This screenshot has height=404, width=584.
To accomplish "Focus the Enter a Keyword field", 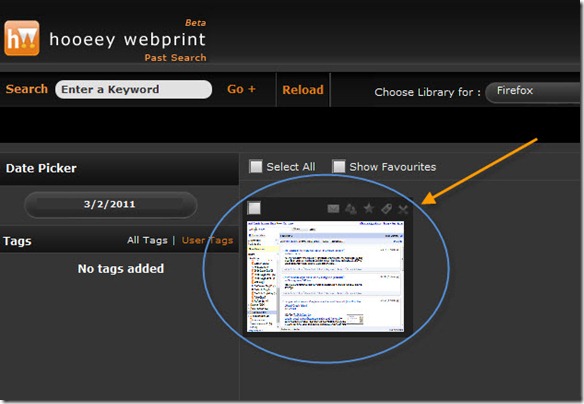I will (x=134, y=89).
